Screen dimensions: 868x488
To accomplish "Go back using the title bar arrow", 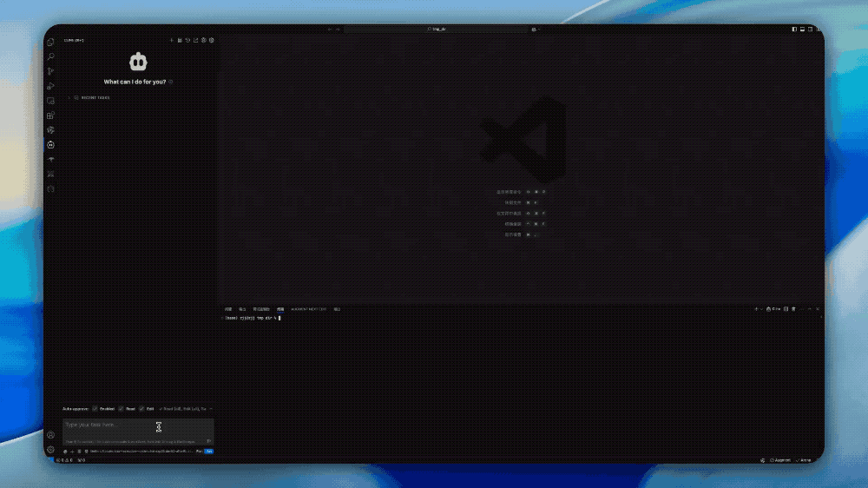I will pos(330,30).
